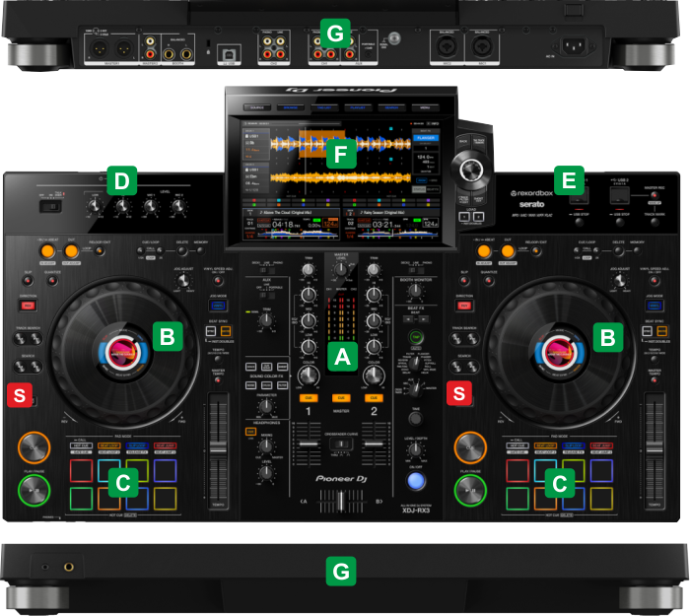
Task: Select HOT CUE pad mode on deck 1
Action: coord(81,445)
